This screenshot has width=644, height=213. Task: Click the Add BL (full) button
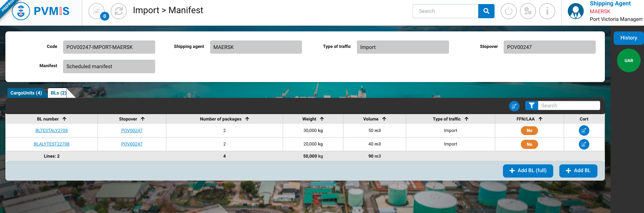point(528,171)
